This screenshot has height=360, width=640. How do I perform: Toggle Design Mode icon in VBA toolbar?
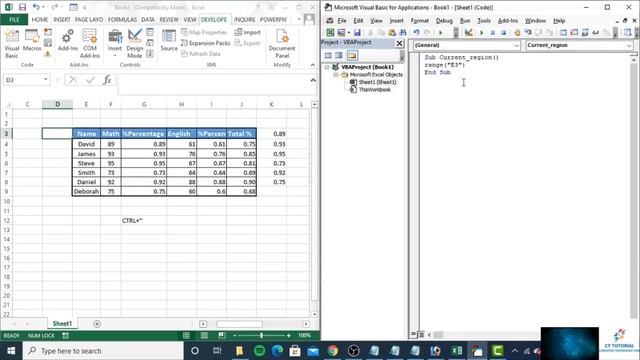(469, 33)
